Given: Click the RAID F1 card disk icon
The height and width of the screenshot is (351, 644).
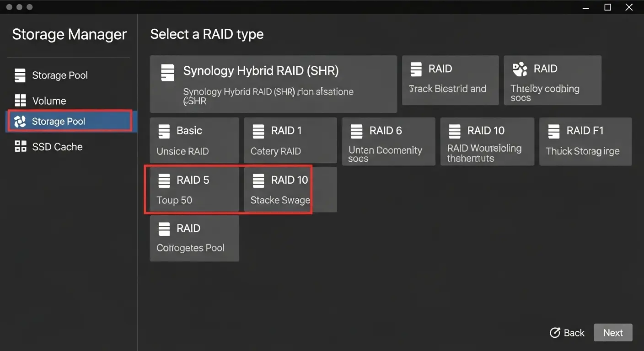Looking at the screenshot, I should [554, 131].
